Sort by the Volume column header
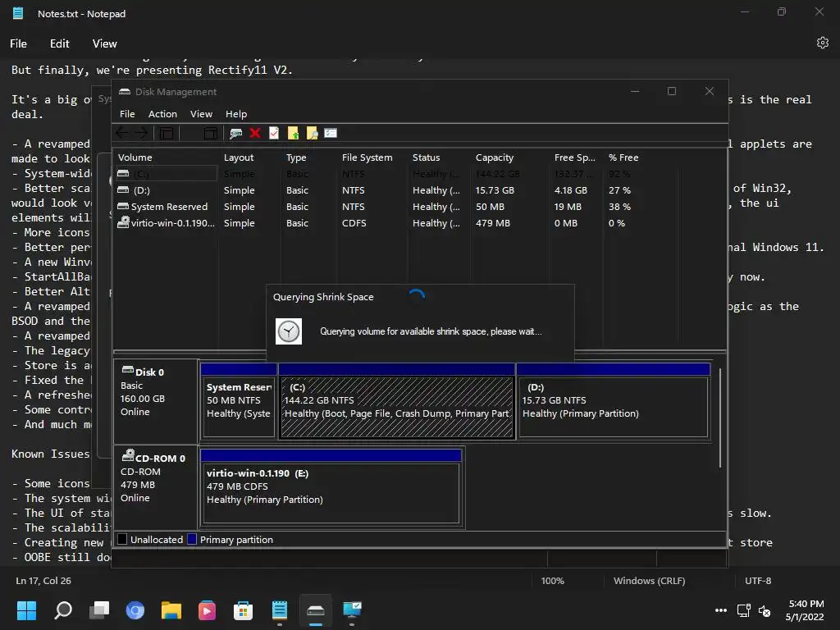The height and width of the screenshot is (630, 840). pyautogui.click(x=166, y=157)
